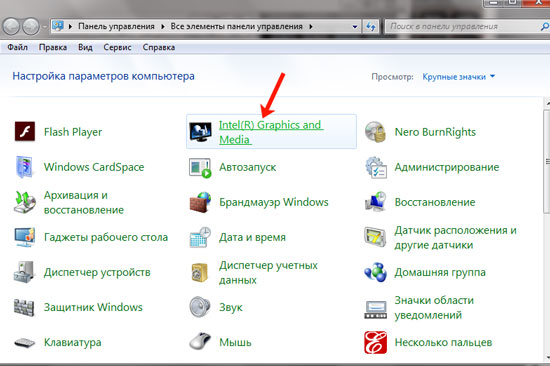Open the Автозапуск link

pos(248,167)
